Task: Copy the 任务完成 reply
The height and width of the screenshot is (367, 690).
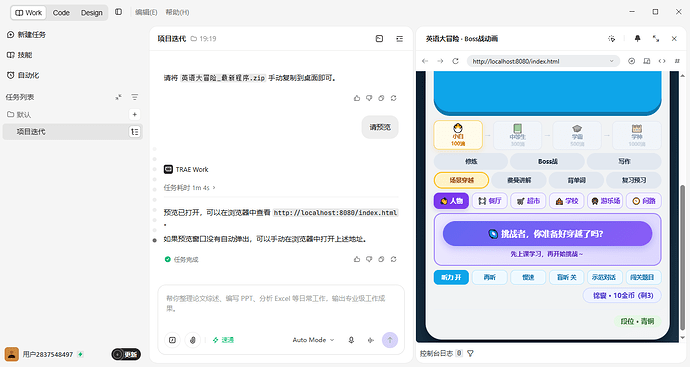Action: tap(381, 259)
